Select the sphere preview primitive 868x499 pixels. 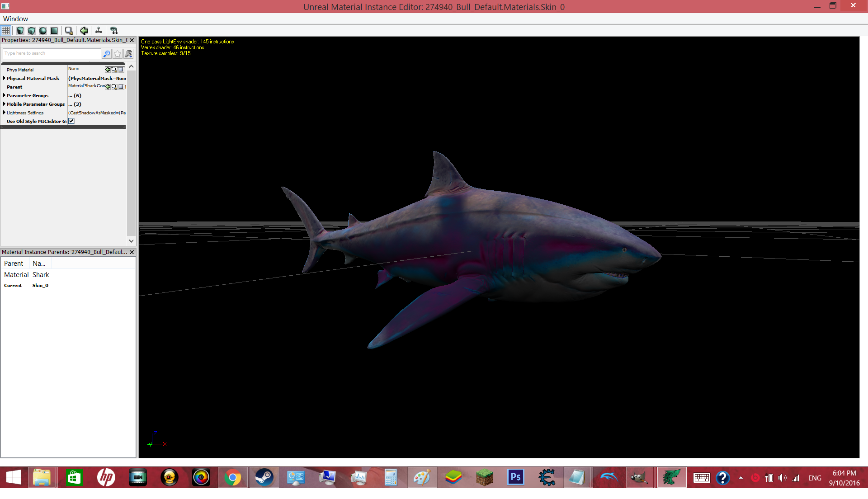click(x=43, y=31)
